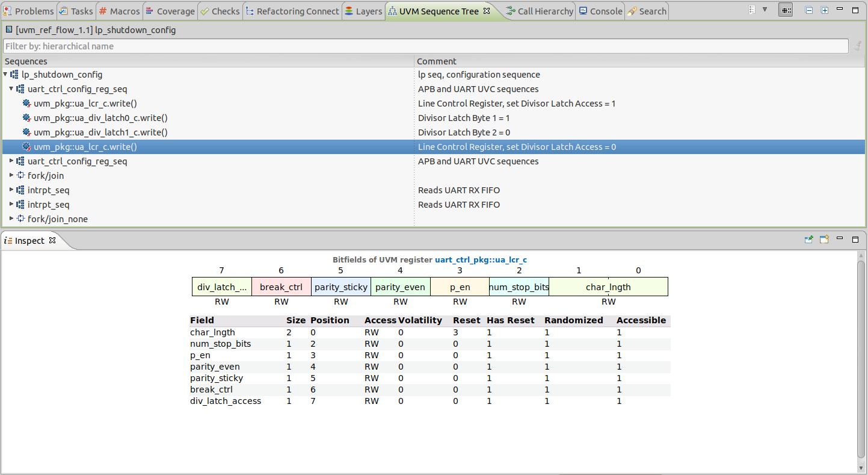Open the view menu dropdown arrow
The height and width of the screenshot is (475, 868).
765,10
